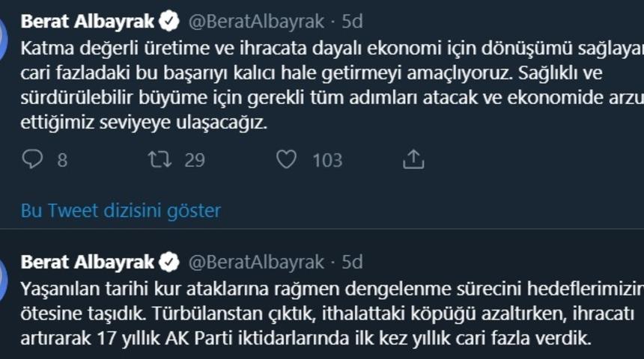
Task: Click the verified badge in the first tweet
Action: click(169, 22)
